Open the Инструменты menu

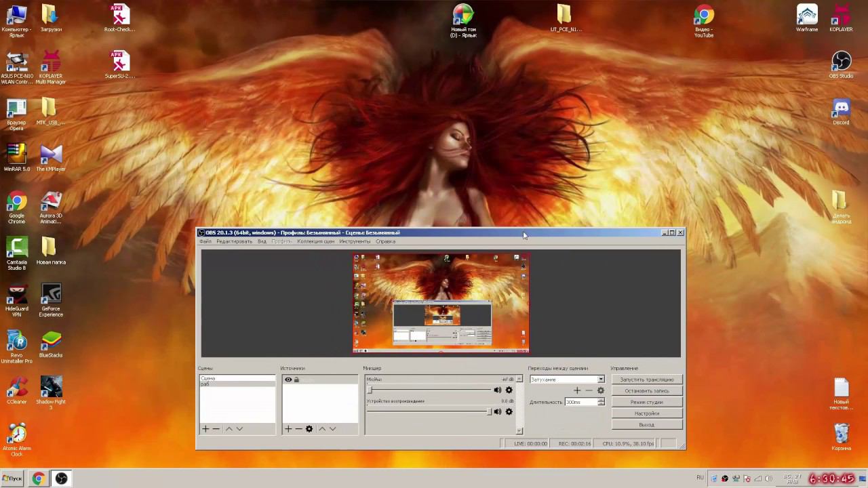pos(355,241)
